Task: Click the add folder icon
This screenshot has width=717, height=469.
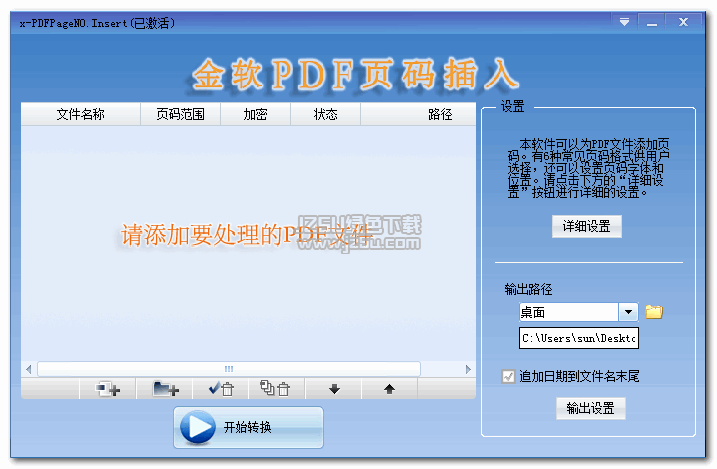Action: [x=166, y=389]
